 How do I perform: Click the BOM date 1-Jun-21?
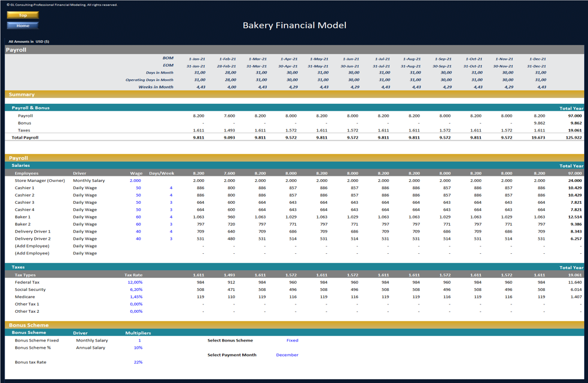pos(351,59)
